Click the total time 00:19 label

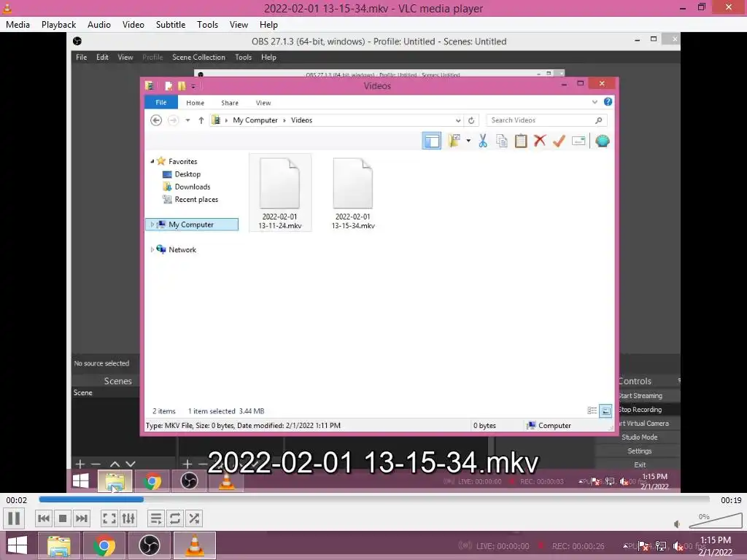731,500
